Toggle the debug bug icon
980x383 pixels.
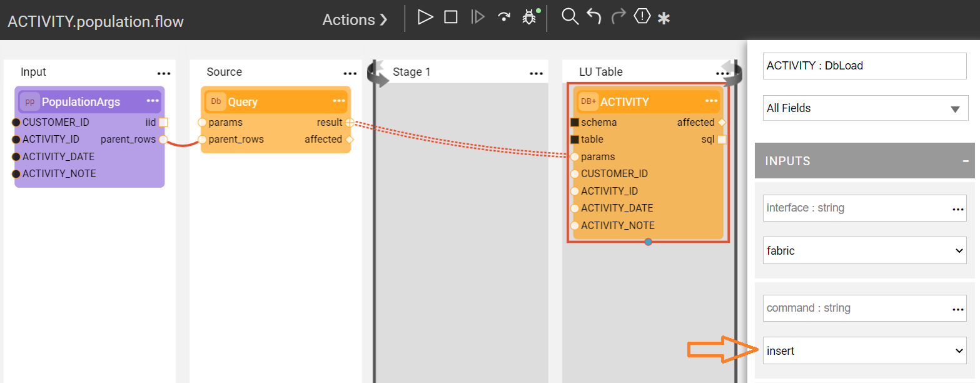(530, 18)
